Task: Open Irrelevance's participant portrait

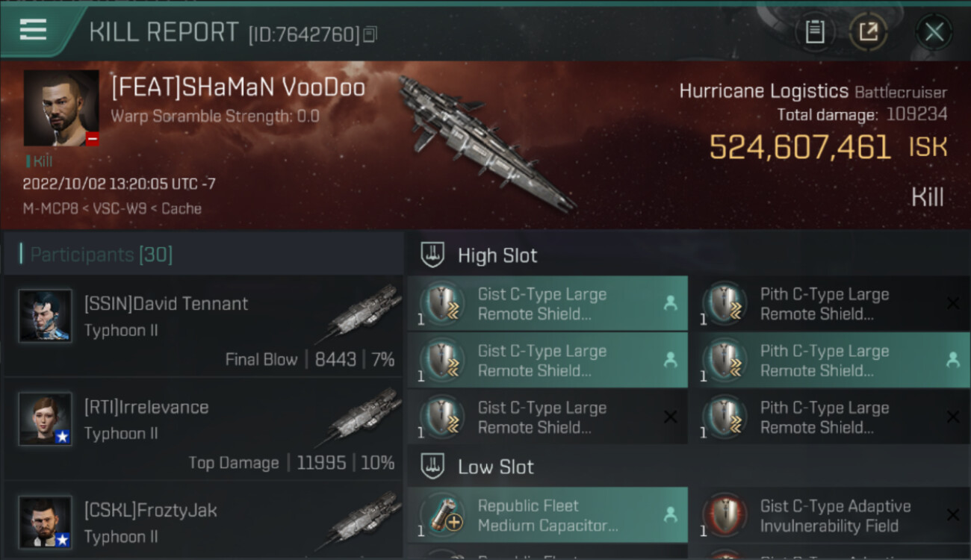Action: click(x=46, y=419)
